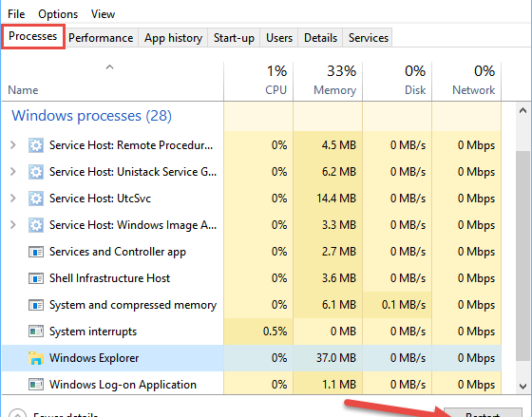Click the Windows Log-on Application icon
Viewport: 532px width, 417px height.
(36, 385)
